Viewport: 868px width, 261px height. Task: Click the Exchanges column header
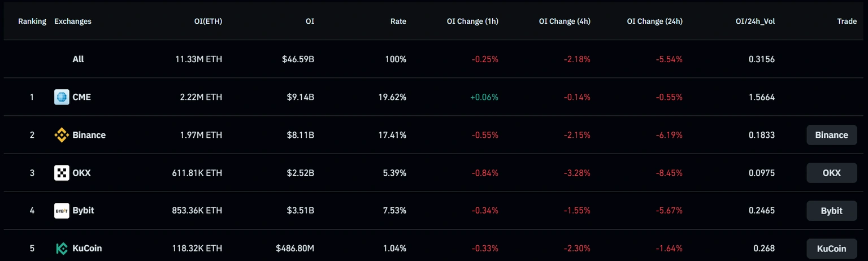point(73,21)
